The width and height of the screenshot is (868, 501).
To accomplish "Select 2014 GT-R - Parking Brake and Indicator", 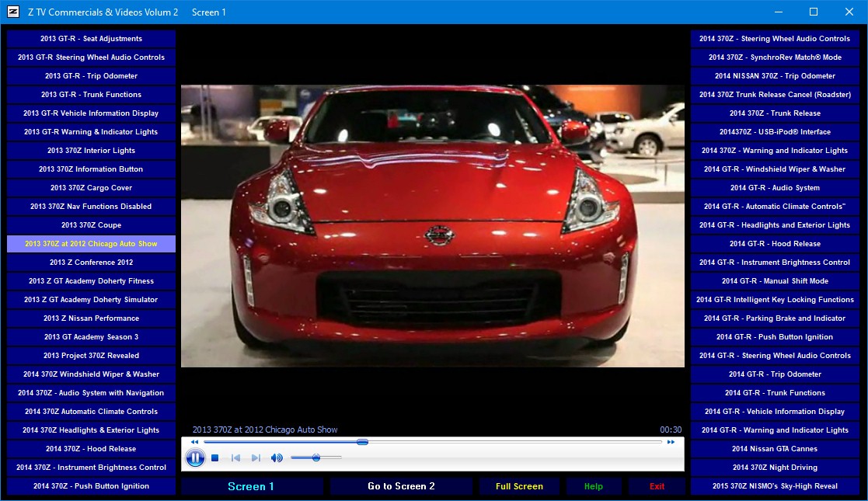I will [775, 318].
